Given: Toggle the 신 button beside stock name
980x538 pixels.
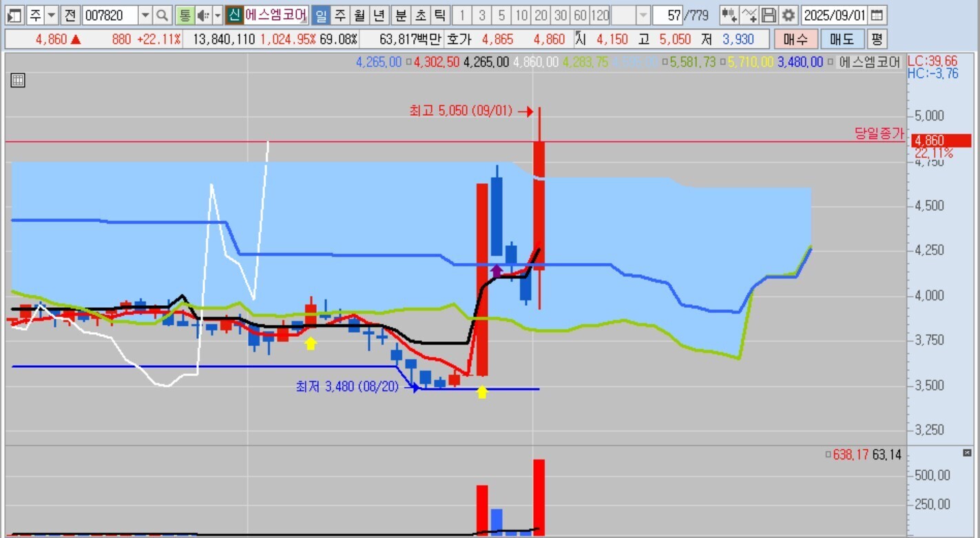Looking at the screenshot, I should pyautogui.click(x=234, y=15).
